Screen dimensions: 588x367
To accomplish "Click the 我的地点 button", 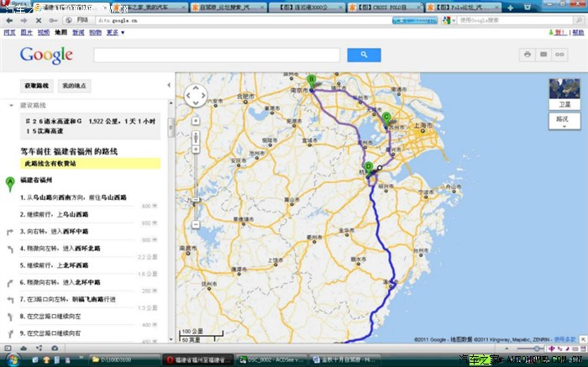I will [x=75, y=86].
